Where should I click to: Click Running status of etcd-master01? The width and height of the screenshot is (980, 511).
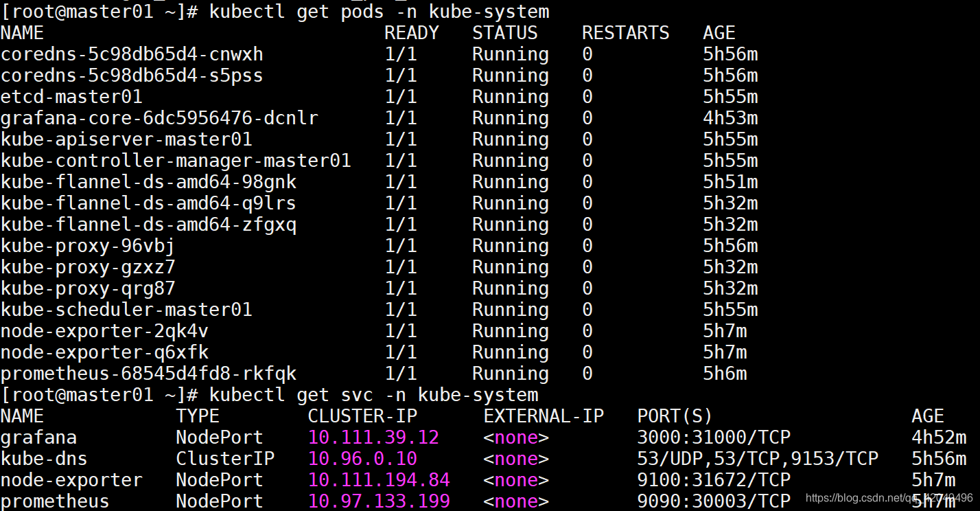click(511, 97)
